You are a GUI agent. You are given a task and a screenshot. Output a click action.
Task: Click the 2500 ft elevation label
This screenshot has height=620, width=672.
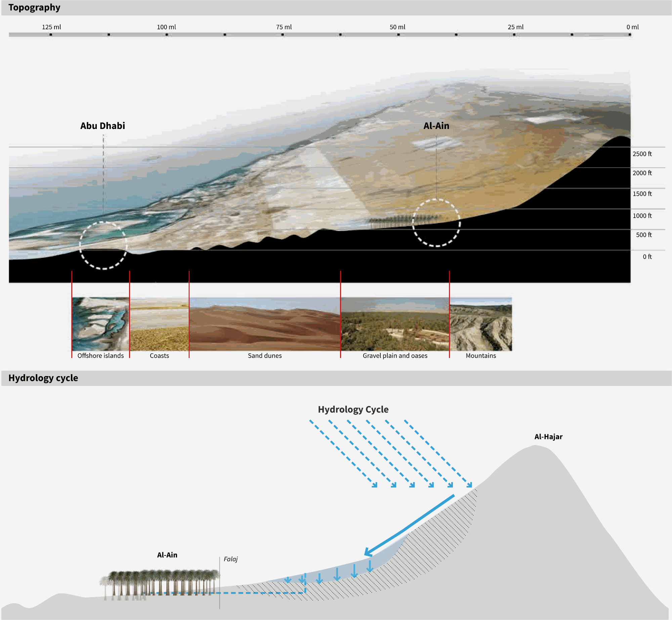tap(642, 154)
